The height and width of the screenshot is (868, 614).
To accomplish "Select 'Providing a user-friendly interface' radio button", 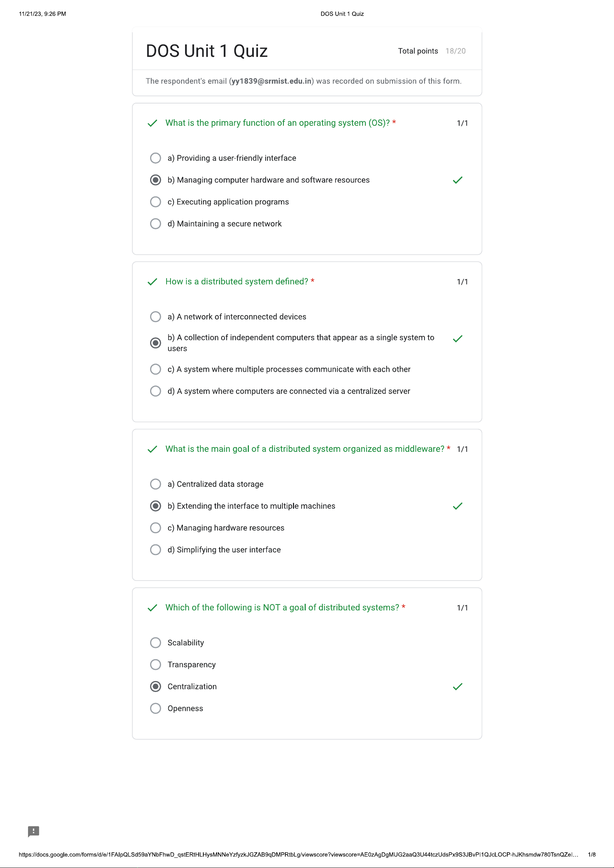I will pos(155,158).
